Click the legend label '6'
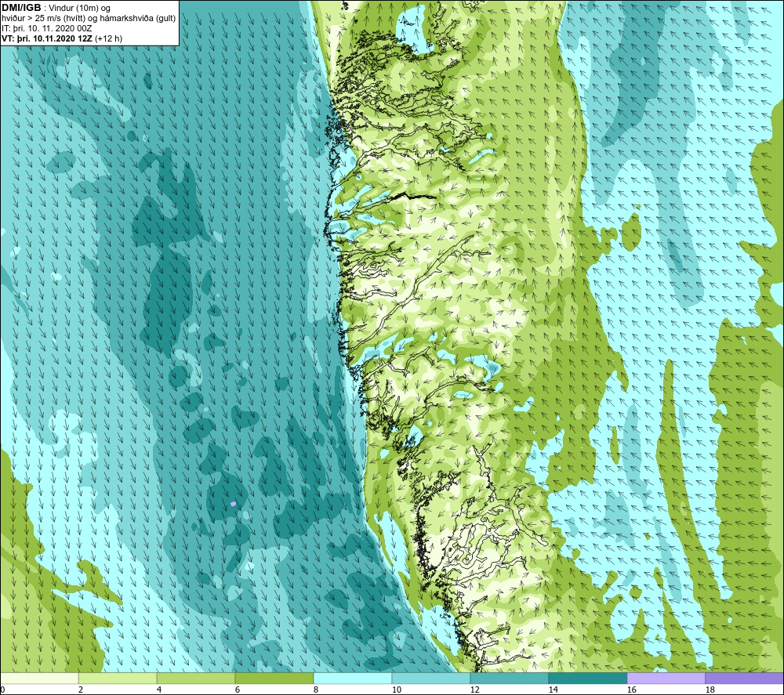Viewport: 784px width, 695px height. 238,690
